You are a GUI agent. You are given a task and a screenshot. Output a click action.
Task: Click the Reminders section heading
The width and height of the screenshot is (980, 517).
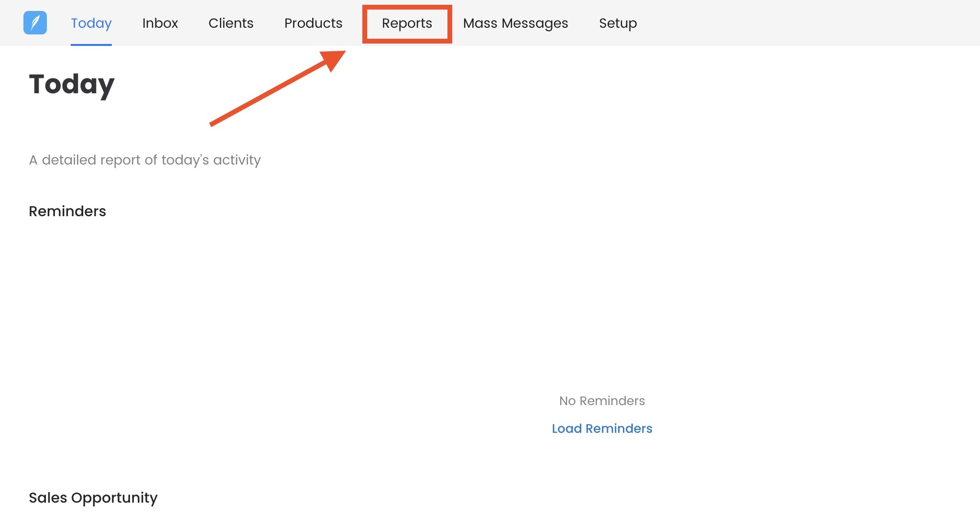pyautogui.click(x=67, y=211)
